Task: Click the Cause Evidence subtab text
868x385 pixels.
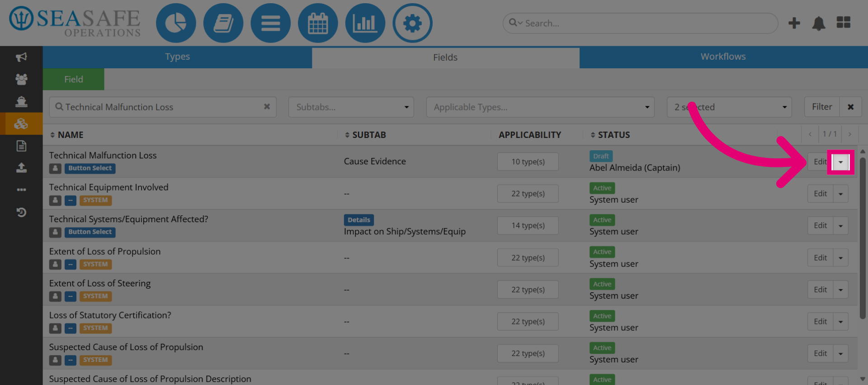Action: (375, 162)
